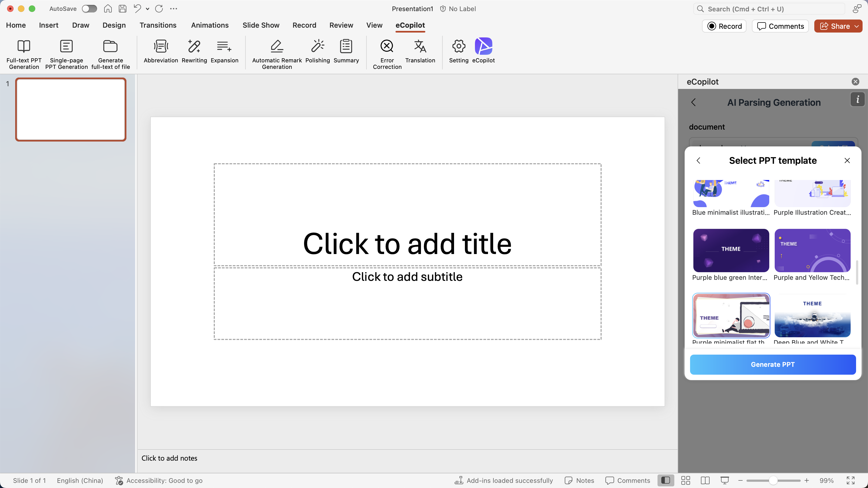Expand the Share button dropdown arrow
The height and width of the screenshot is (488, 868).
pyautogui.click(x=857, y=26)
